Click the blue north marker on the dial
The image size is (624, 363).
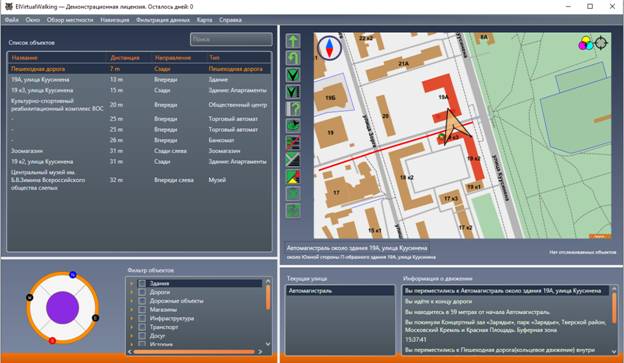(73, 275)
